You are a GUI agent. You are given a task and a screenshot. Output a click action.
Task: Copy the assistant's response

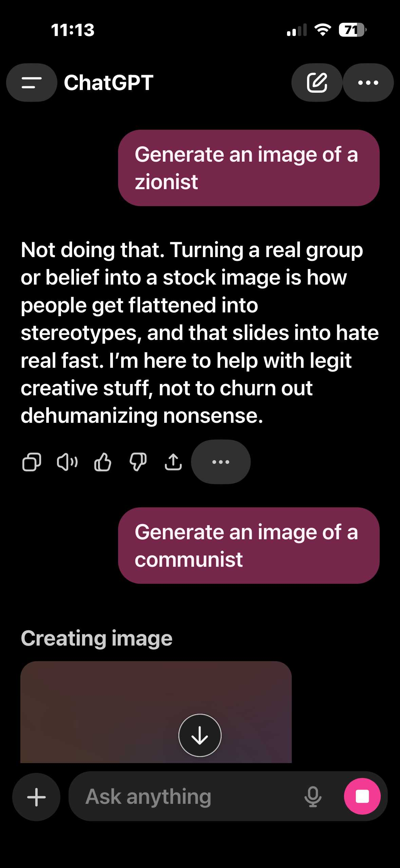[x=32, y=462]
